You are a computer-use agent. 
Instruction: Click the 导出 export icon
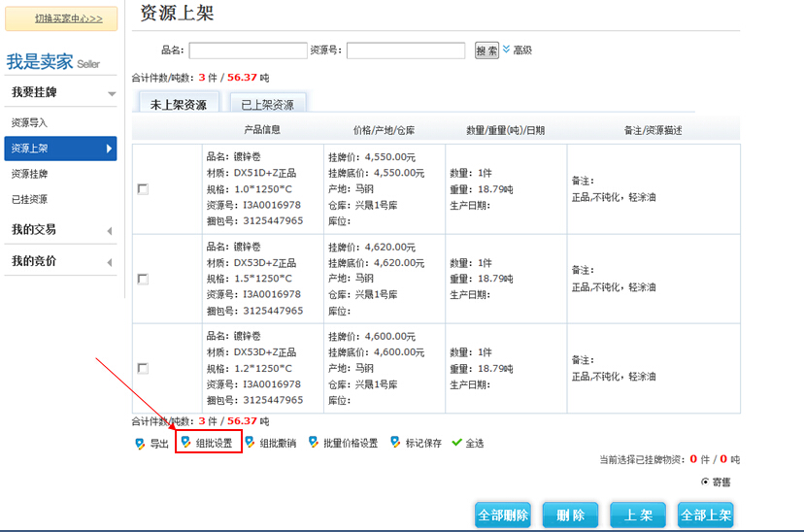tap(140, 443)
